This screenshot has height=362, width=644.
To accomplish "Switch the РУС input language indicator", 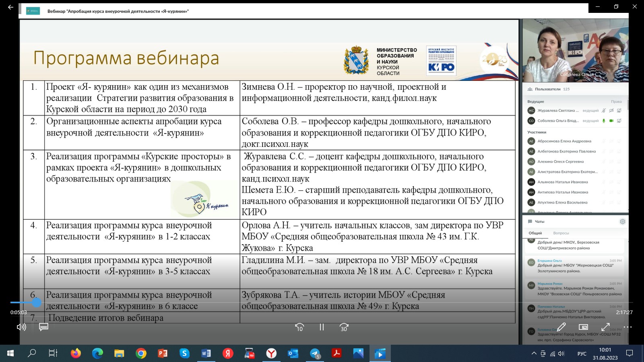I will pyautogui.click(x=582, y=354).
